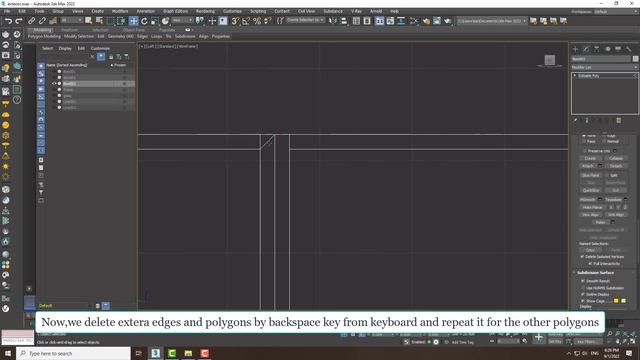Click the Attach button
640x360 pixels.
click(588, 166)
